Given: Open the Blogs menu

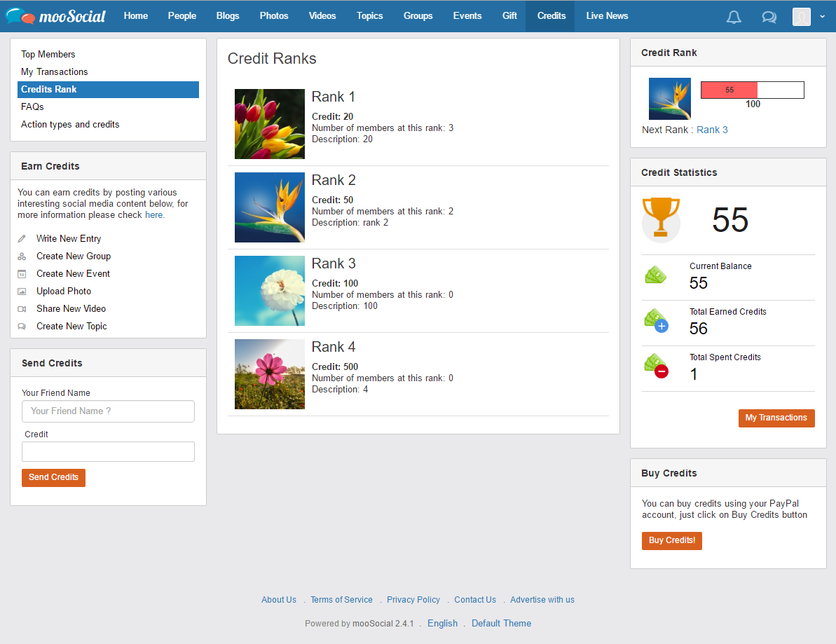Looking at the screenshot, I should pos(228,16).
